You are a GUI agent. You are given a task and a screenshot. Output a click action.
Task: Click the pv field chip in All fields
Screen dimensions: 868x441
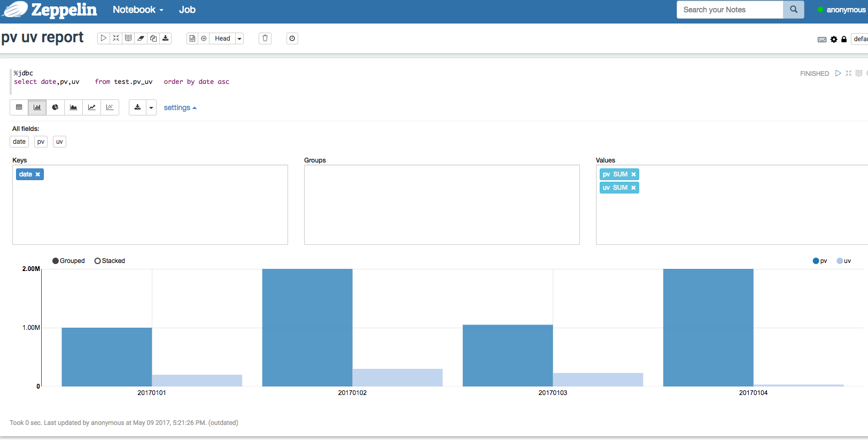[x=41, y=142]
